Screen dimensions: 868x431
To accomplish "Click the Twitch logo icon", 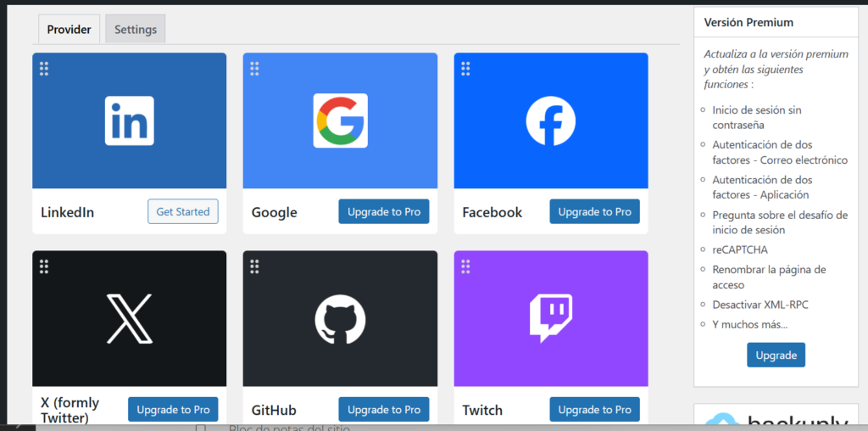I will [551, 318].
